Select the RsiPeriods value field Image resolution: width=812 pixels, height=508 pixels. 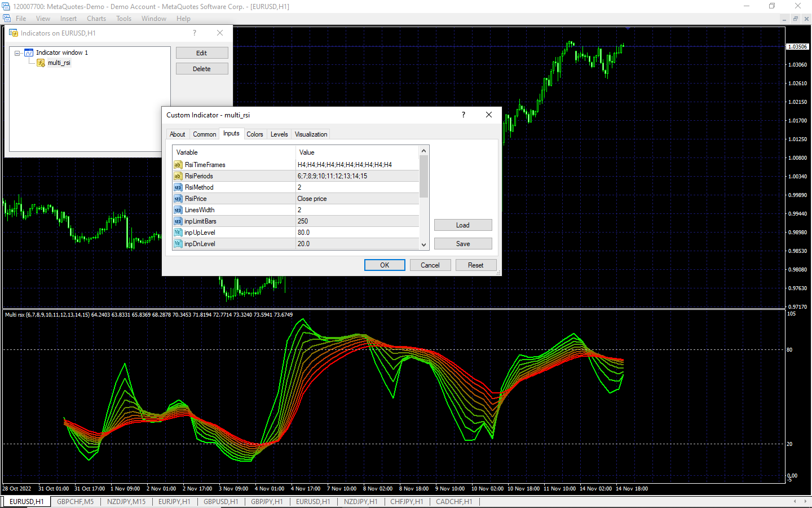[357, 176]
